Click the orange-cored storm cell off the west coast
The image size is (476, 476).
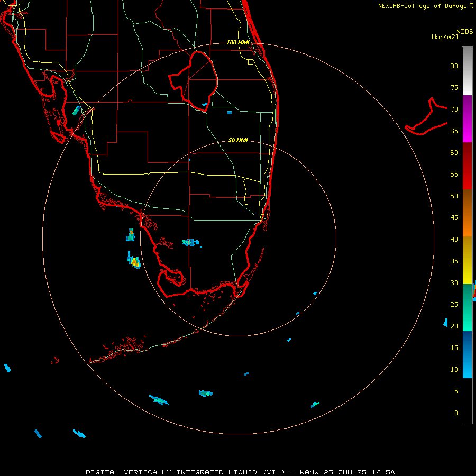(131, 235)
